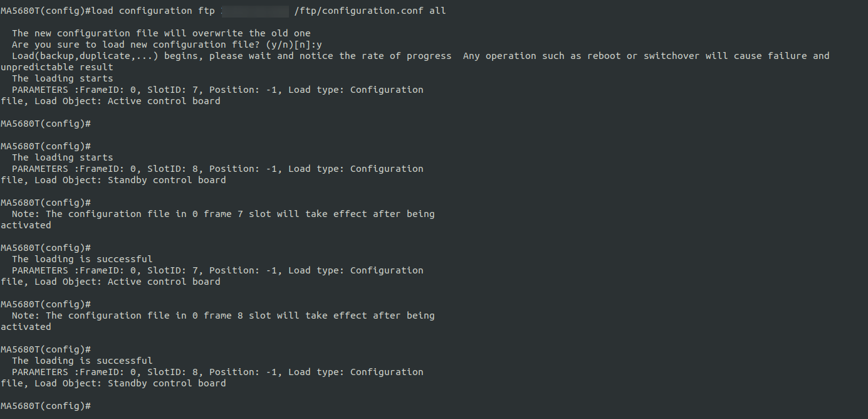Click the first "The loading starts" line

point(63,78)
